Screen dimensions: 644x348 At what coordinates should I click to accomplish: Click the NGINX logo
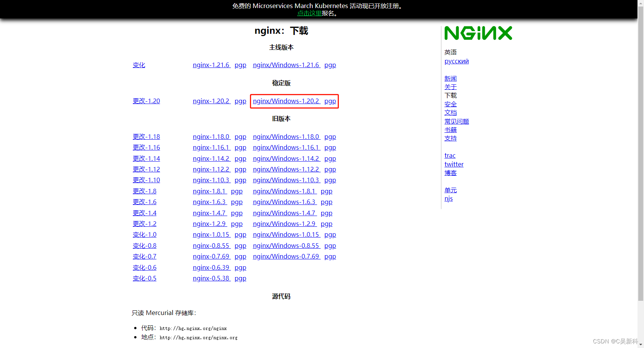tap(478, 33)
